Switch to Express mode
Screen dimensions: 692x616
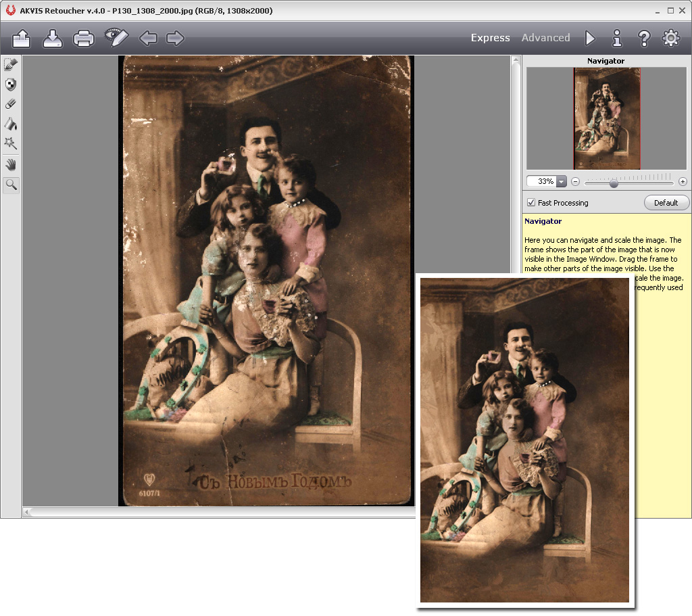(x=490, y=38)
